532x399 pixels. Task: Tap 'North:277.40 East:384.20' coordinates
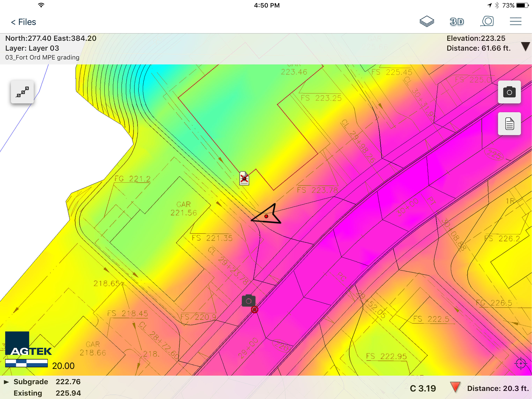click(51, 38)
